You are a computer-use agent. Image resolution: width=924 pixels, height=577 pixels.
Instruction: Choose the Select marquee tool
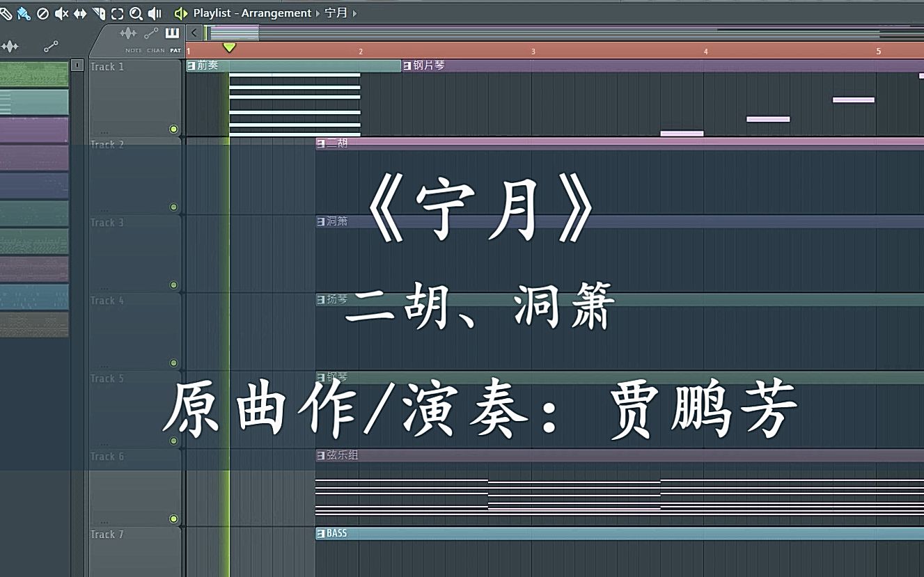[x=118, y=13]
